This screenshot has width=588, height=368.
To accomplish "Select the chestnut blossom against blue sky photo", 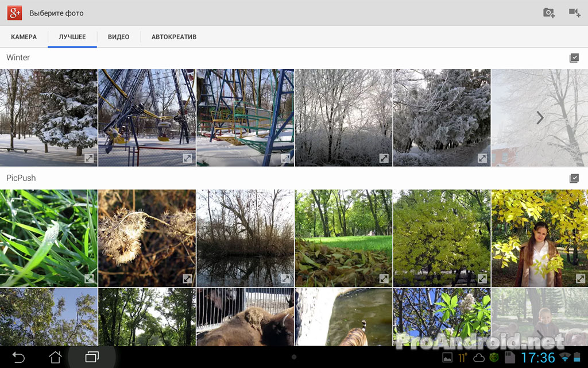I will [442, 317].
